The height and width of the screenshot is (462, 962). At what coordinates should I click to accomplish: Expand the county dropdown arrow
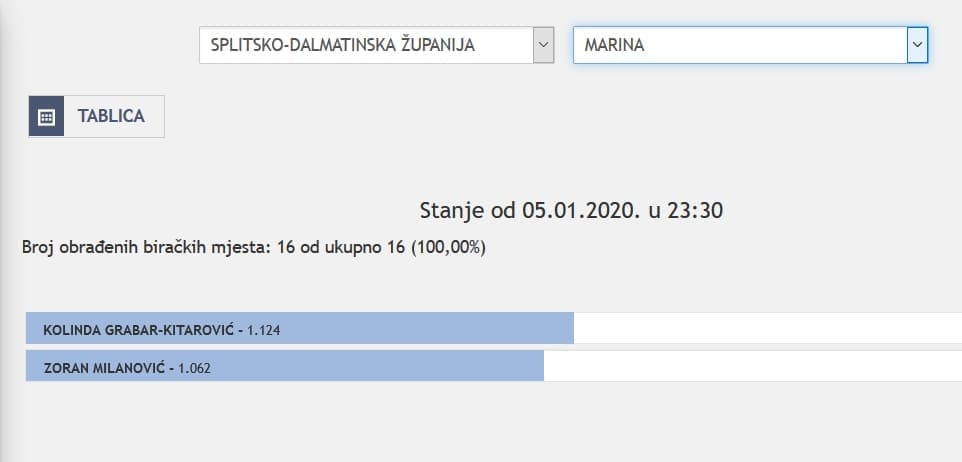tap(543, 45)
